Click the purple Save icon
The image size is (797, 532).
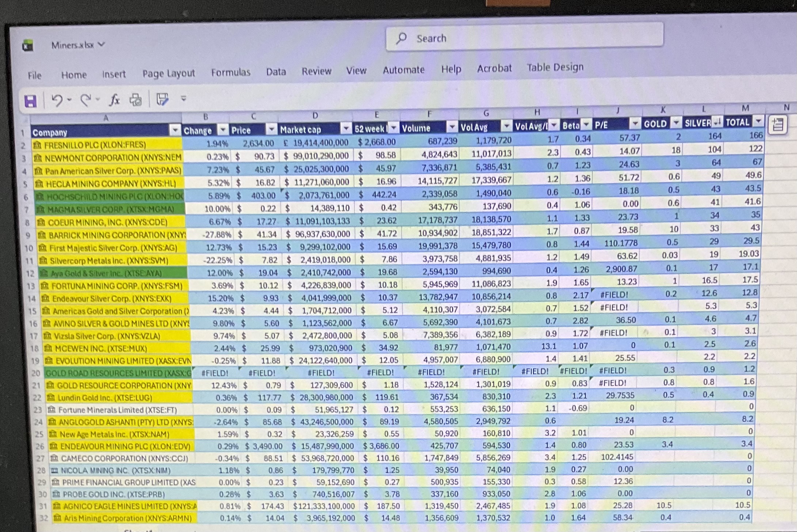click(30, 101)
